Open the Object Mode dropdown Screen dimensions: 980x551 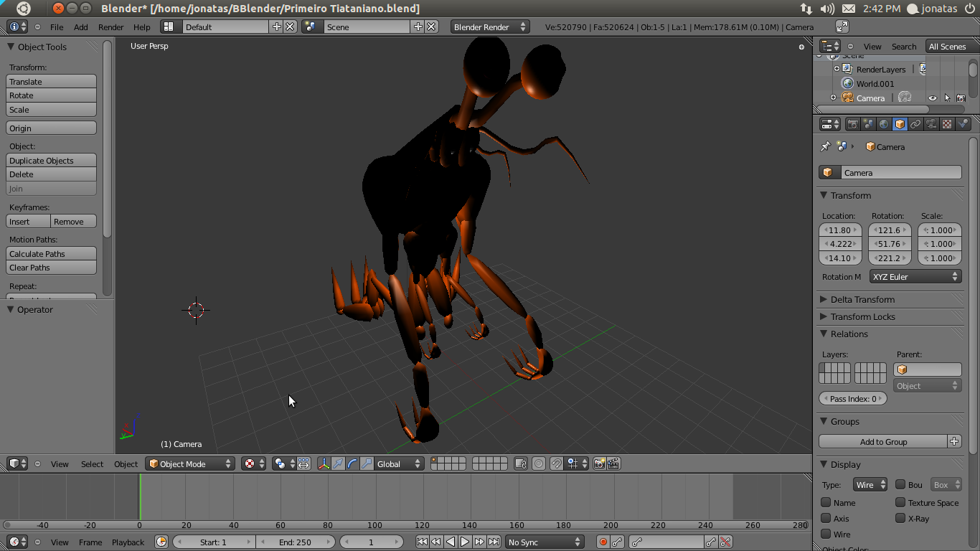point(190,464)
